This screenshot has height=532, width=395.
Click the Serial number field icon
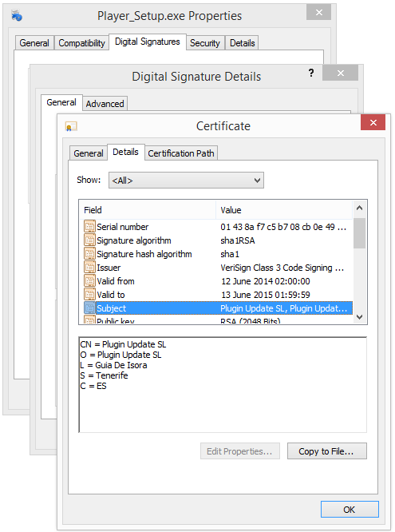(x=89, y=227)
